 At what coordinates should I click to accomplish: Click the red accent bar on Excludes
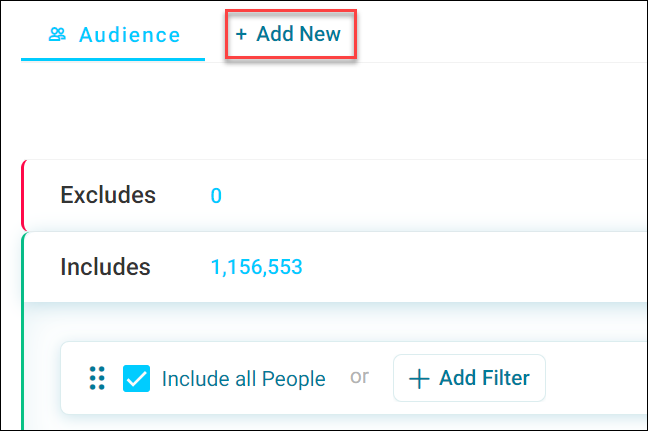24,195
